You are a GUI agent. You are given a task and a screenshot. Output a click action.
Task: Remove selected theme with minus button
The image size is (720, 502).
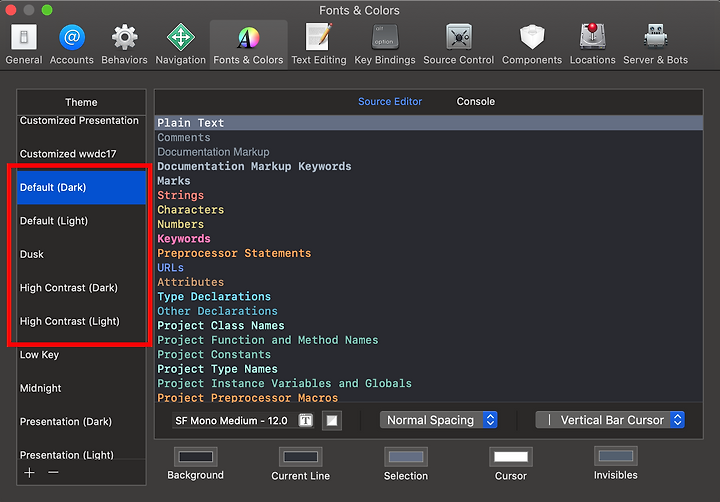53,472
